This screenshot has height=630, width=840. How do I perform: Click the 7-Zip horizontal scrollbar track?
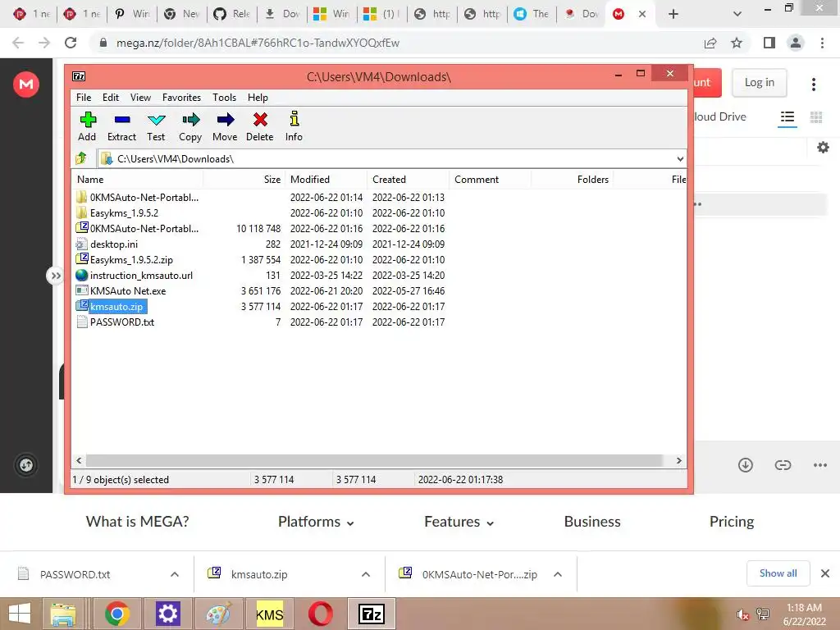coord(374,461)
